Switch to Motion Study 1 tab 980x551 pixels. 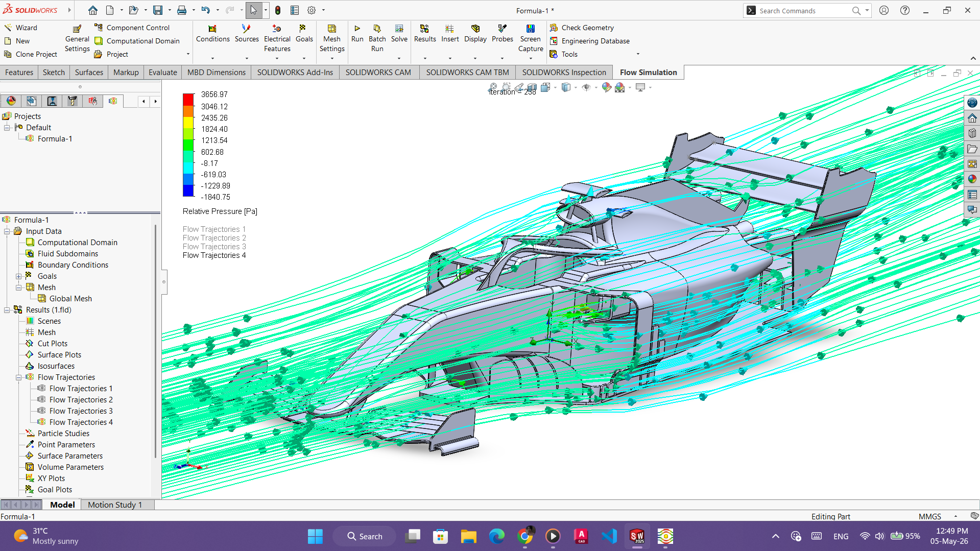point(115,505)
